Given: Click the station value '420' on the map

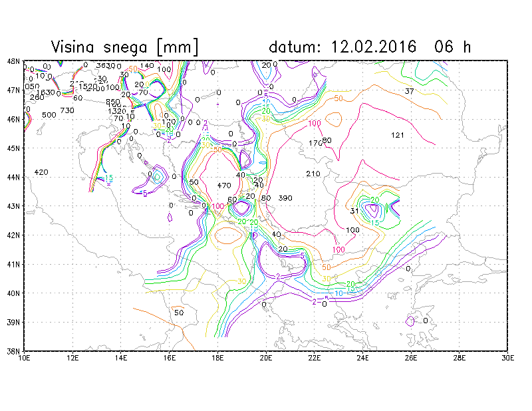Looking at the screenshot, I should tap(41, 172).
